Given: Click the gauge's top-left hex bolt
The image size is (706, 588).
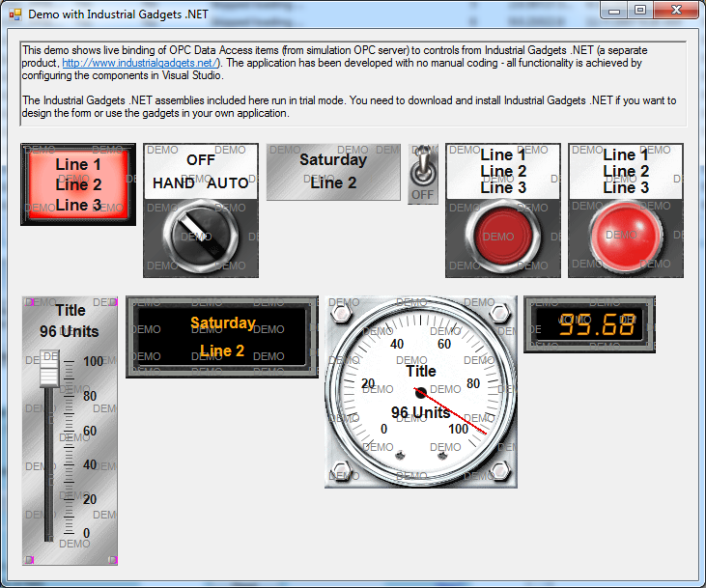Looking at the screenshot, I should [342, 313].
